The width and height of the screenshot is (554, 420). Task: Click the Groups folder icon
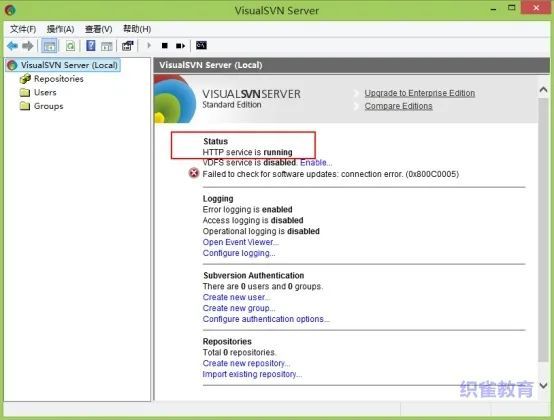25,106
